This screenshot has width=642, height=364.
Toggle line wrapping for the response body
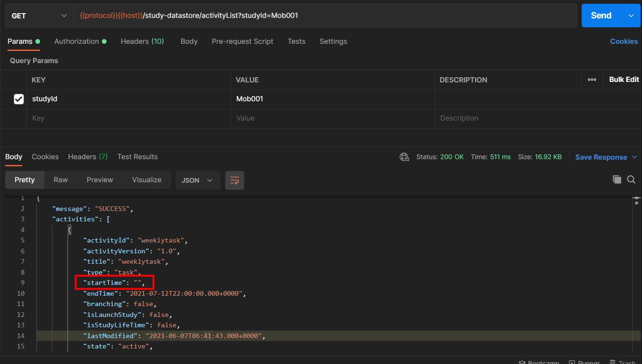pyautogui.click(x=234, y=180)
